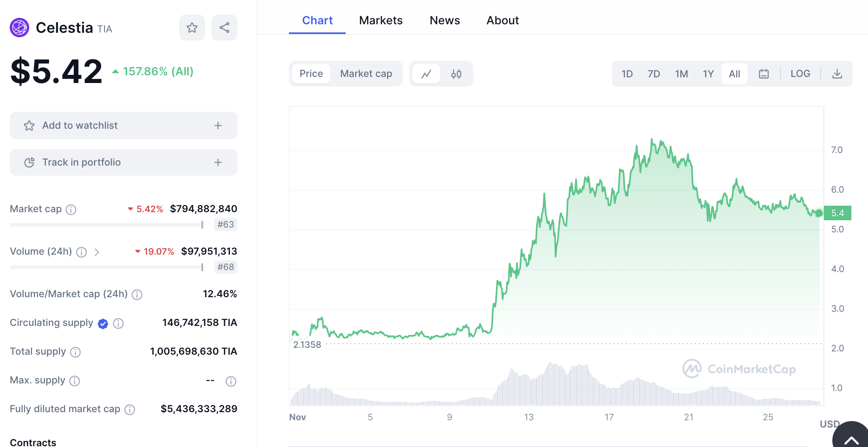Download chart data icon
Viewport: 868px width, 447px height.
coord(837,74)
